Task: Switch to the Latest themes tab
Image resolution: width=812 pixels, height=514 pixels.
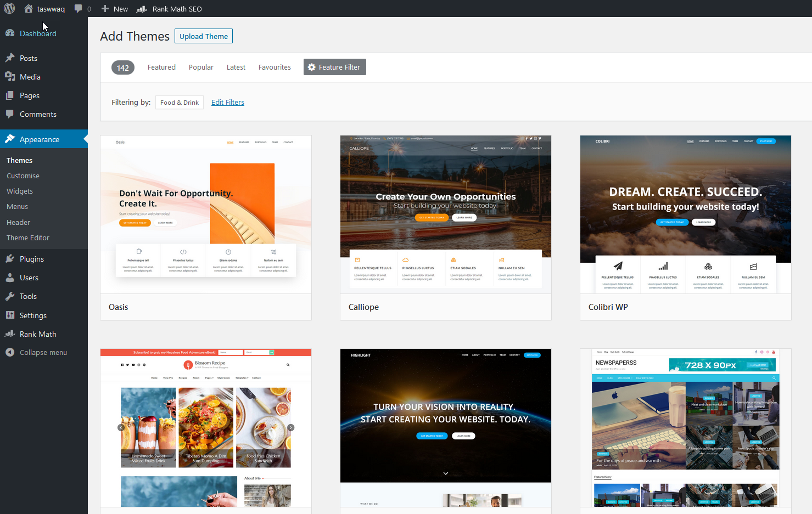Action: pos(236,67)
